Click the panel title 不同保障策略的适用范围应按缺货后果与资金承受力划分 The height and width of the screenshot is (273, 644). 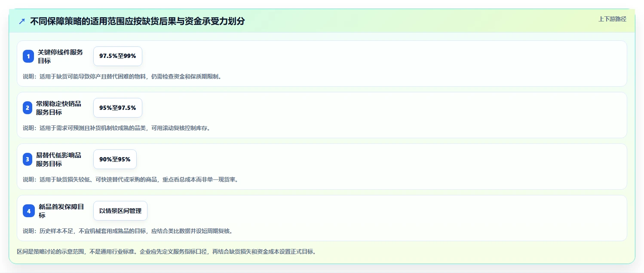138,21
